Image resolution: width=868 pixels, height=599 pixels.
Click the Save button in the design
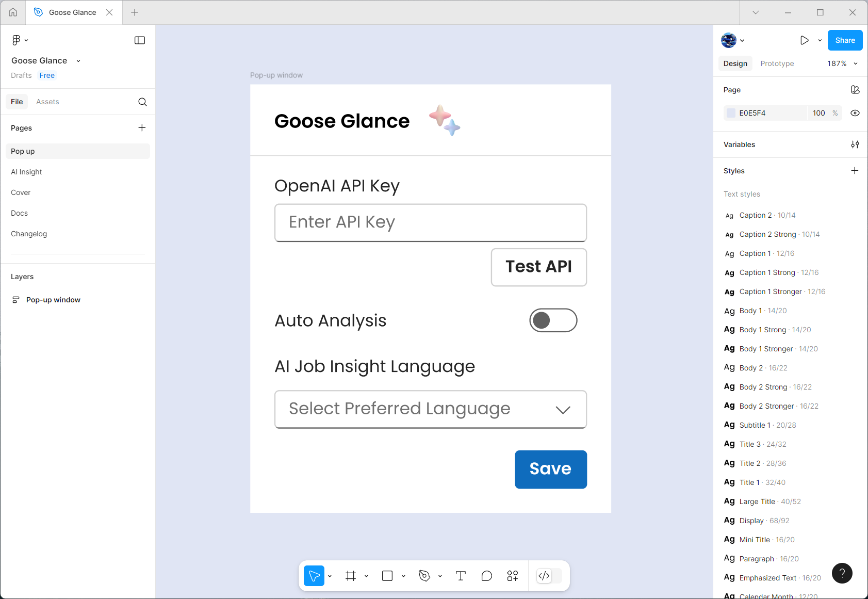click(551, 469)
